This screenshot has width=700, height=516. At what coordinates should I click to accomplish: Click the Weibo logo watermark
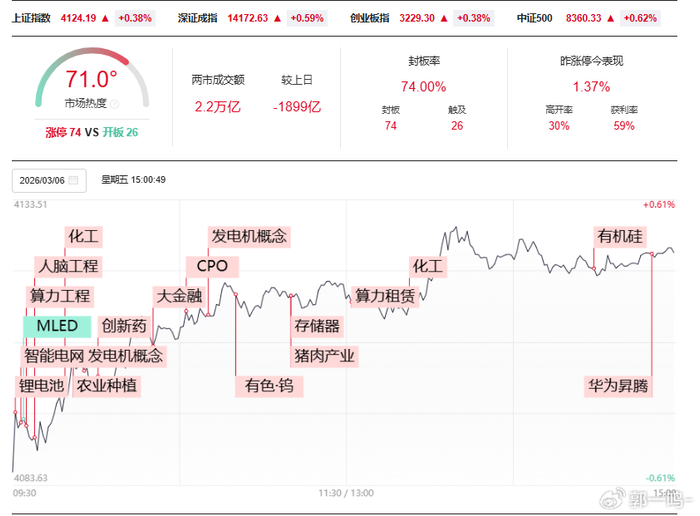pos(613,498)
